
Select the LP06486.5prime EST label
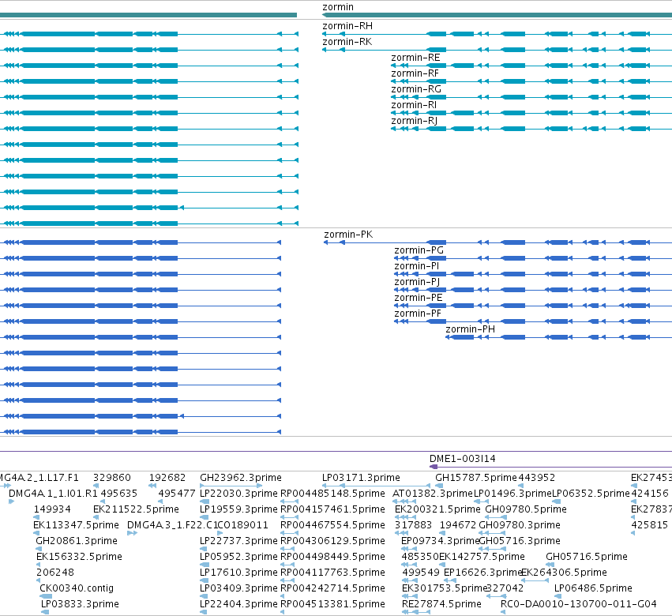(x=593, y=588)
